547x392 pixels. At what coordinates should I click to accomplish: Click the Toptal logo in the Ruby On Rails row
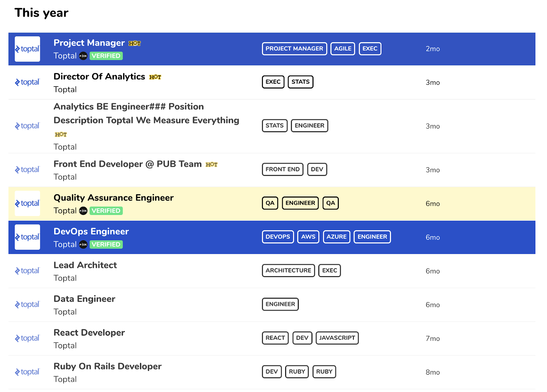click(27, 372)
